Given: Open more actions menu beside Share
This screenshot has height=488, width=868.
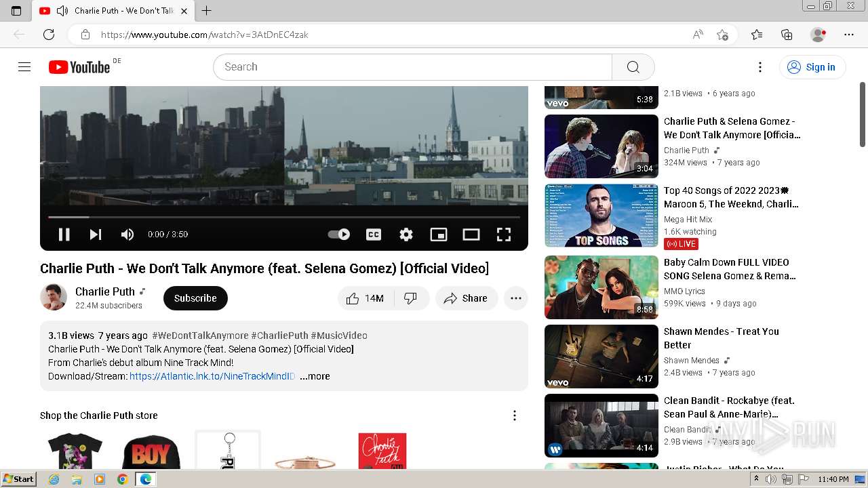Looking at the screenshot, I should [x=516, y=298].
